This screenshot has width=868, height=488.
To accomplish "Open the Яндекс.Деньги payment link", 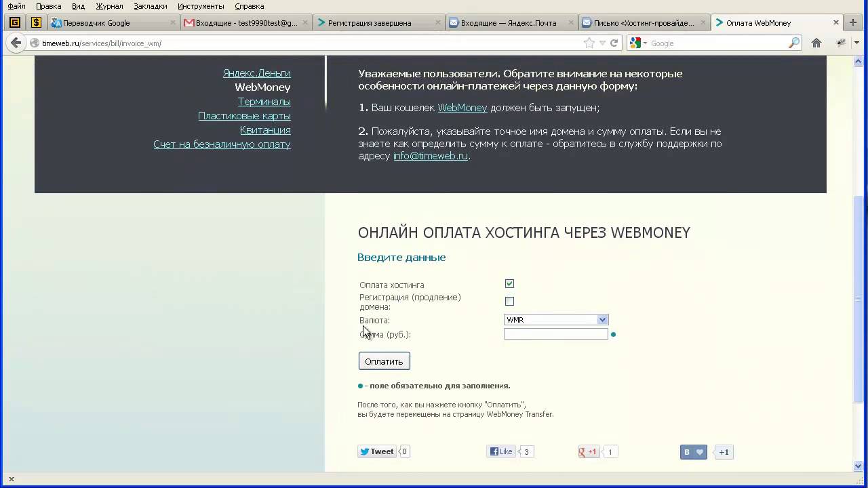I will click(257, 73).
